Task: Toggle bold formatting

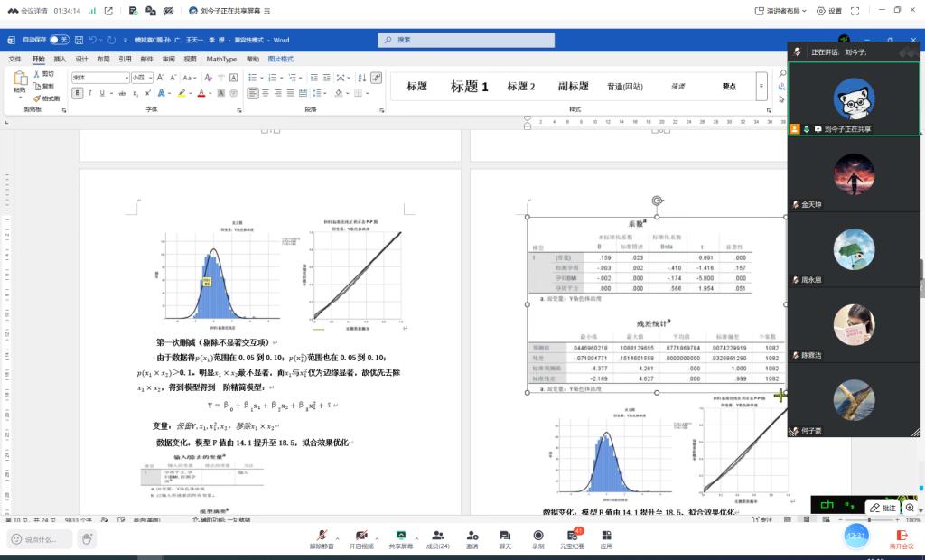Action: 78,93
